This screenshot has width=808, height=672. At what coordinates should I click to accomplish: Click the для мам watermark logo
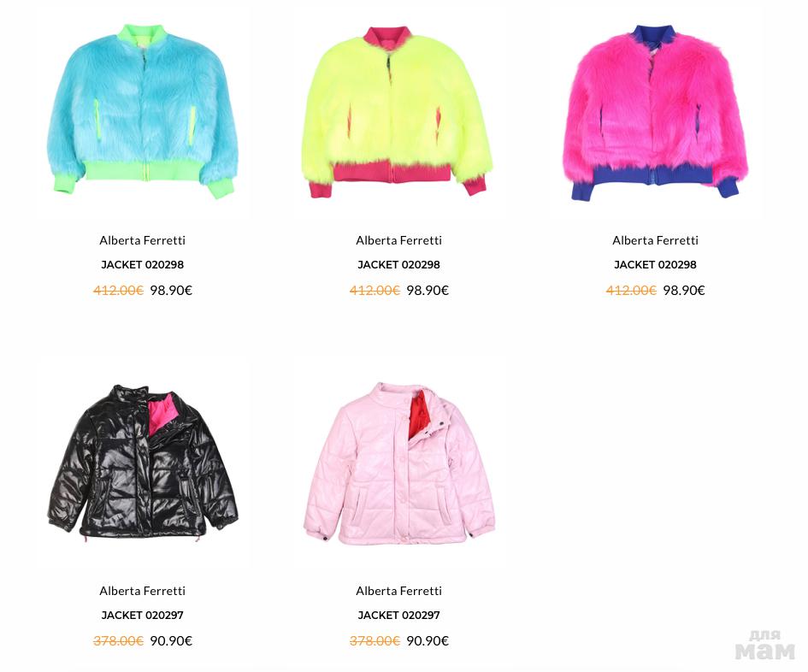(765, 645)
